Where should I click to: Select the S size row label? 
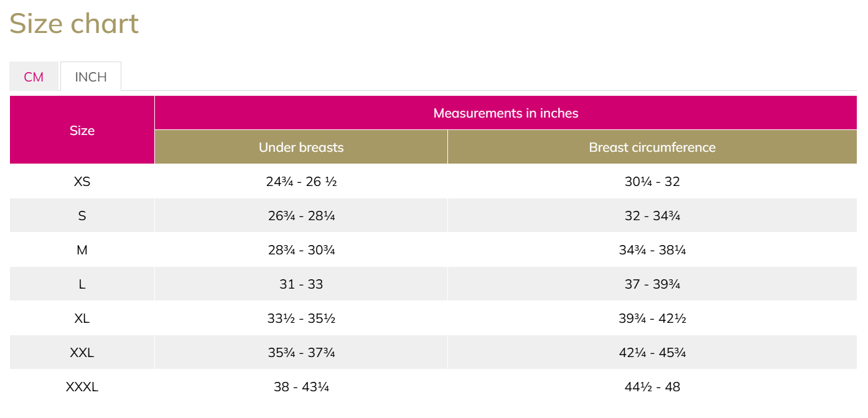click(82, 216)
